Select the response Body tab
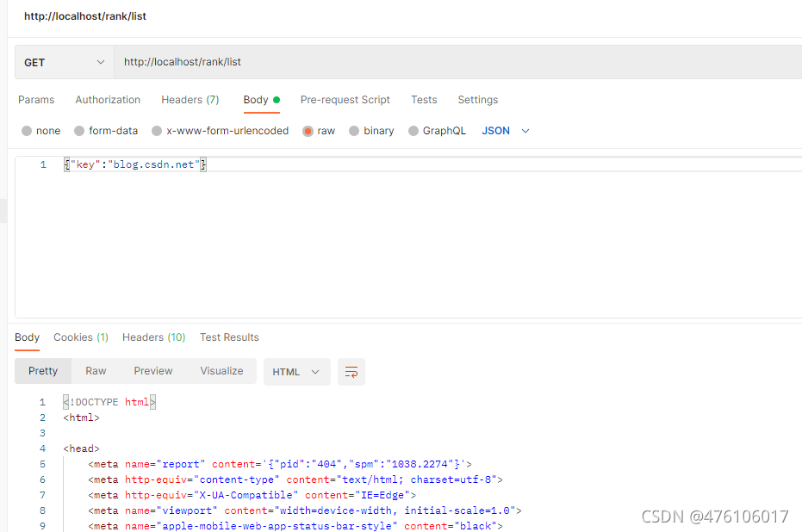 point(27,337)
